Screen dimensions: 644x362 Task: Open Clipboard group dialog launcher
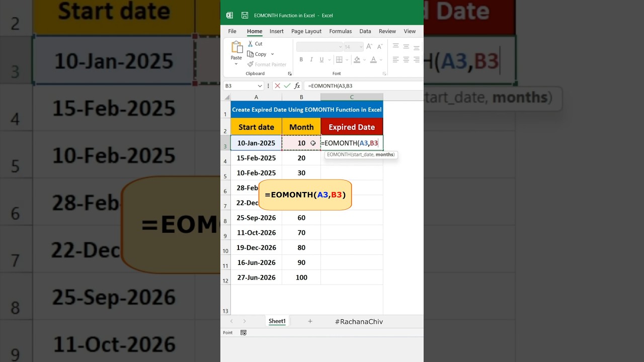(x=289, y=74)
